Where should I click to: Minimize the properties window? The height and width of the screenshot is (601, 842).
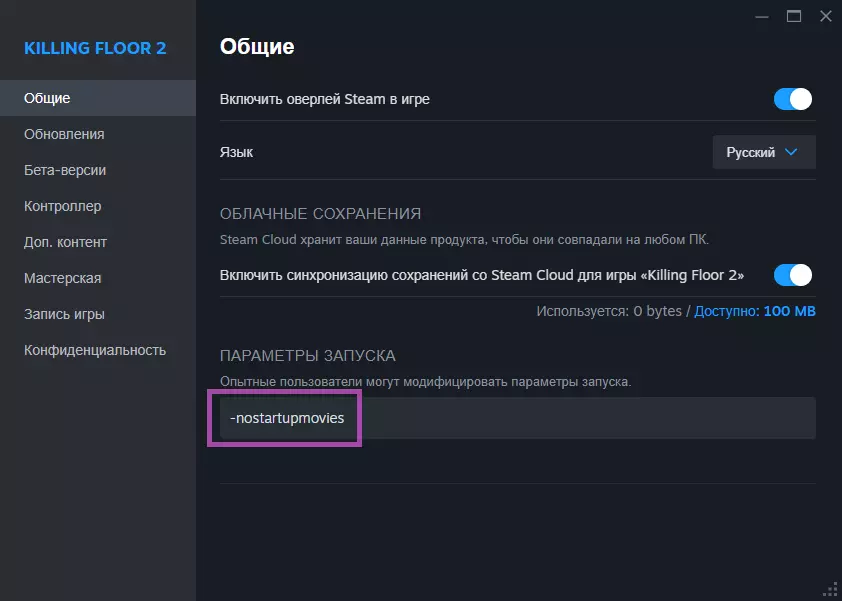click(764, 15)
